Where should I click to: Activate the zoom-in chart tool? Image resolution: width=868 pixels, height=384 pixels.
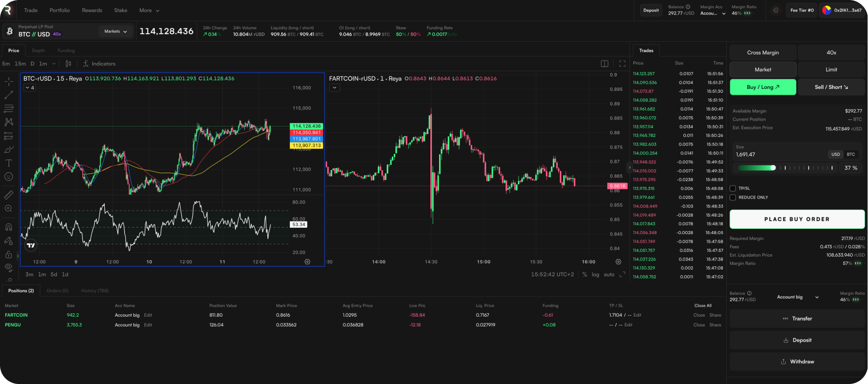pyautogui.click(x=9, y=209)
